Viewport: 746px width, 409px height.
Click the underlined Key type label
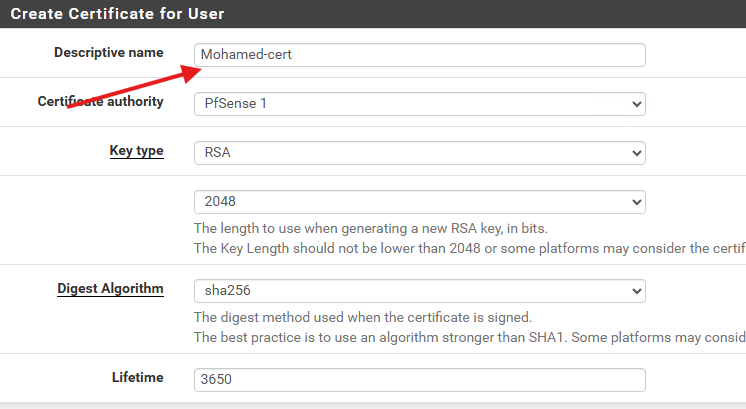(137, 151)
